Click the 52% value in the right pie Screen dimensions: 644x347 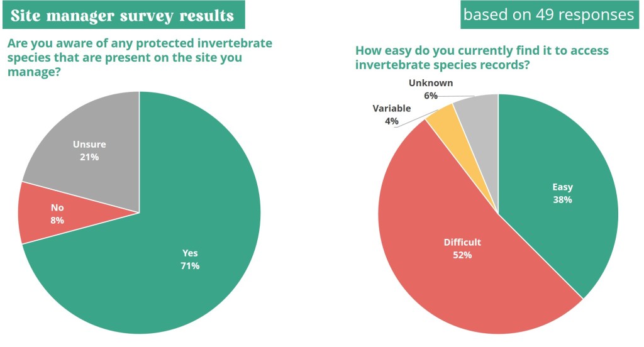click(x=462, y=255)
